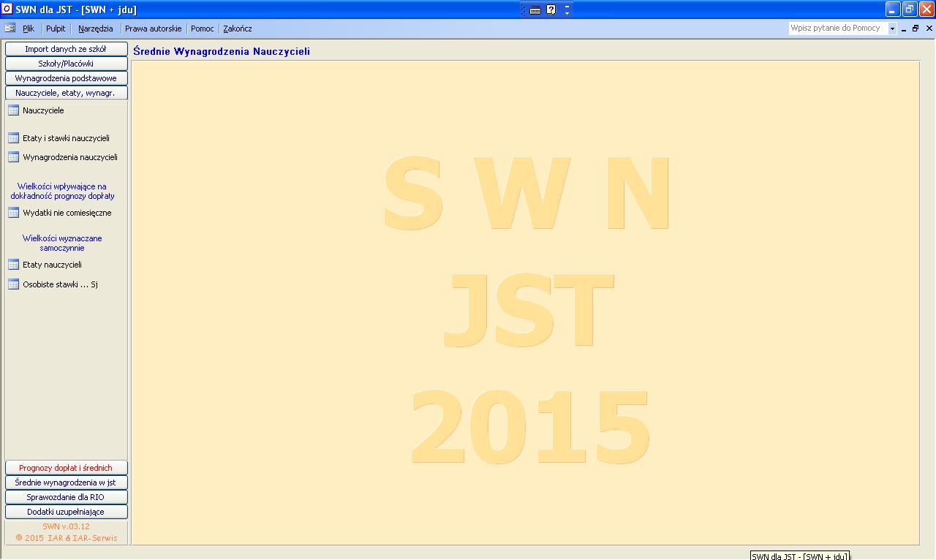Screen dimensions: 936x560
Task: Click the help question mark icon
Action: coord(551,10)
